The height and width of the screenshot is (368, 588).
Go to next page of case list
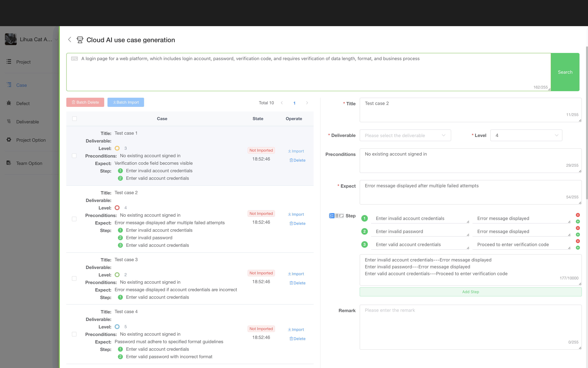coord(307,103)
